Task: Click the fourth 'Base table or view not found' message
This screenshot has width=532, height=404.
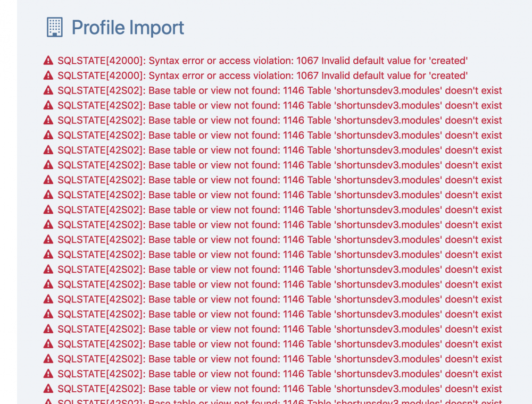Action: point(279,135)
